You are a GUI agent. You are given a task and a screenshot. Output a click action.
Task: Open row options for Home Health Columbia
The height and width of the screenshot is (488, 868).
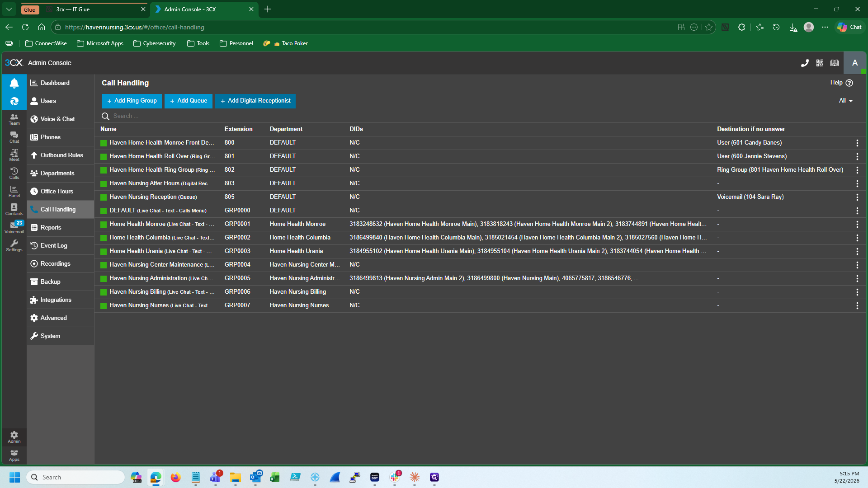[857, 238]
